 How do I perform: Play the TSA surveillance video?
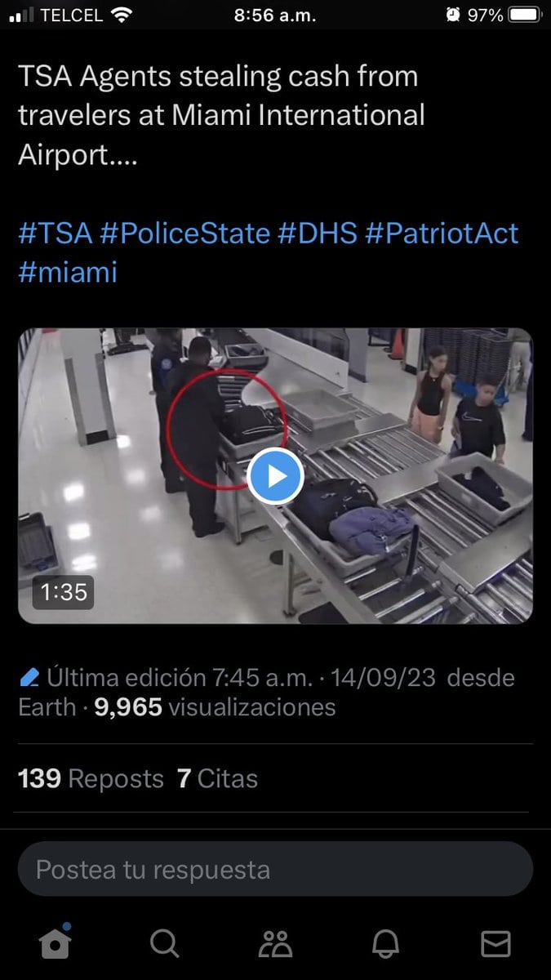click(x=275, y=475)
